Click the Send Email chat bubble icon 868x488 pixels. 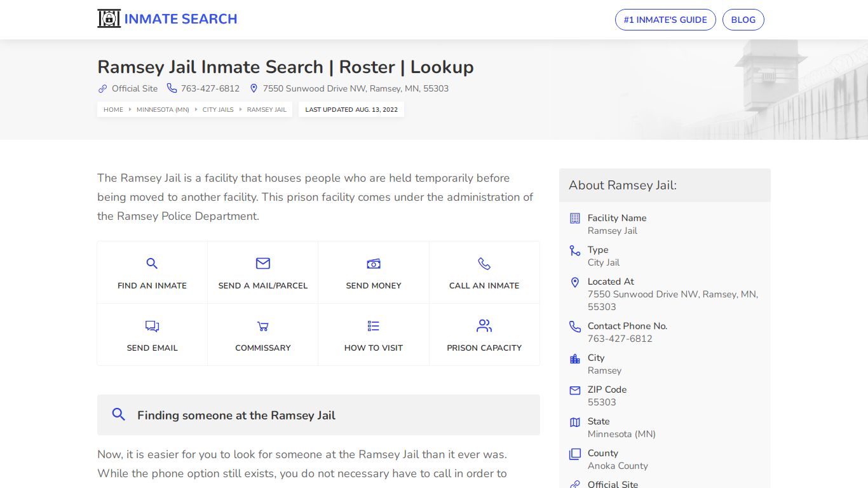tap(152, 326)
